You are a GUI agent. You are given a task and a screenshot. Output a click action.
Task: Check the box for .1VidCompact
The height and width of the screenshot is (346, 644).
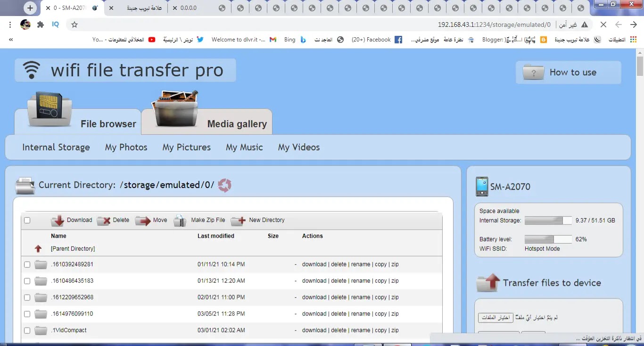[x=27, y=330]
